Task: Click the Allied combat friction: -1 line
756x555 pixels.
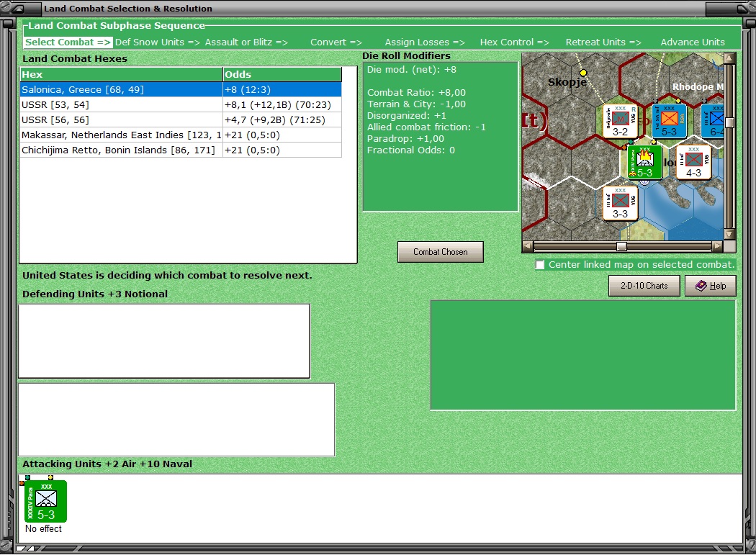Action: pos(426,127)
